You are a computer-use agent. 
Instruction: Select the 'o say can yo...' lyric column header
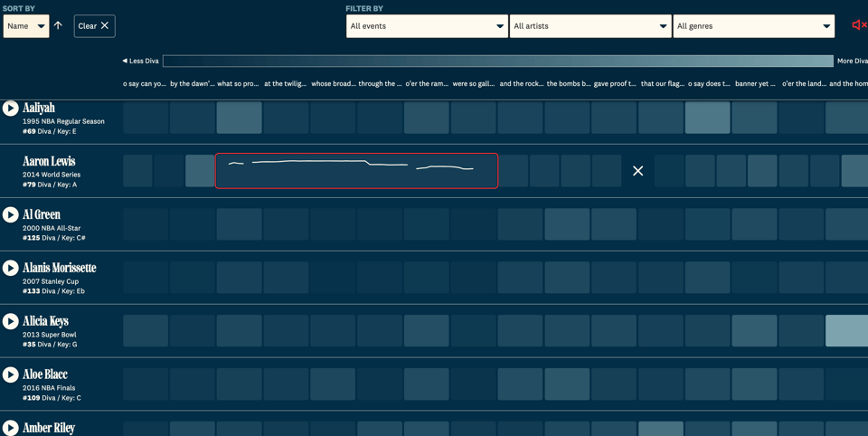click(x=145, y=83)
